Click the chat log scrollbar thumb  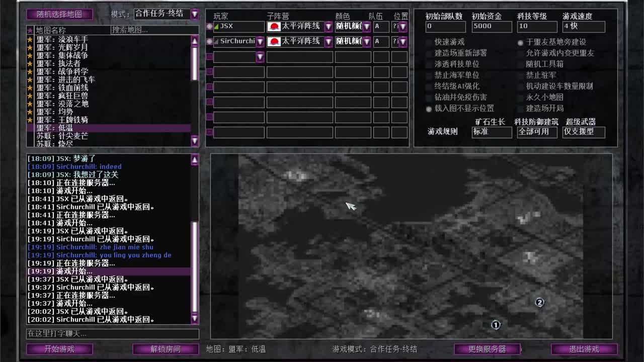(x=195, y=267)
